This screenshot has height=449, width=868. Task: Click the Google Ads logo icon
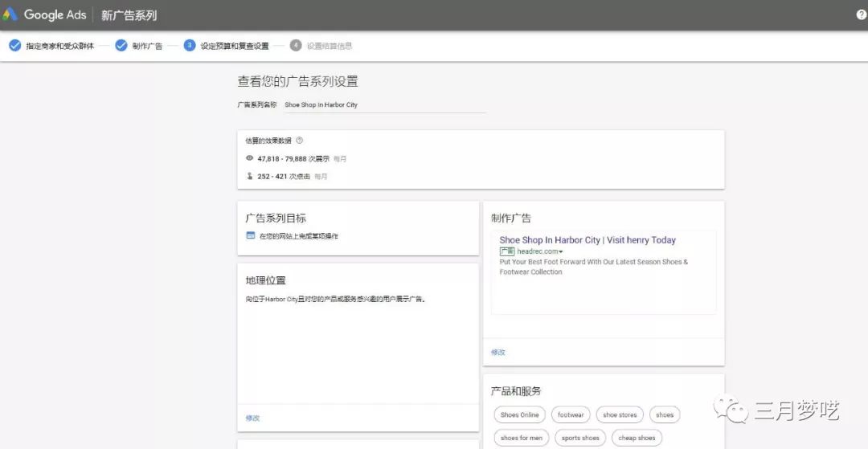coord(10,14)
